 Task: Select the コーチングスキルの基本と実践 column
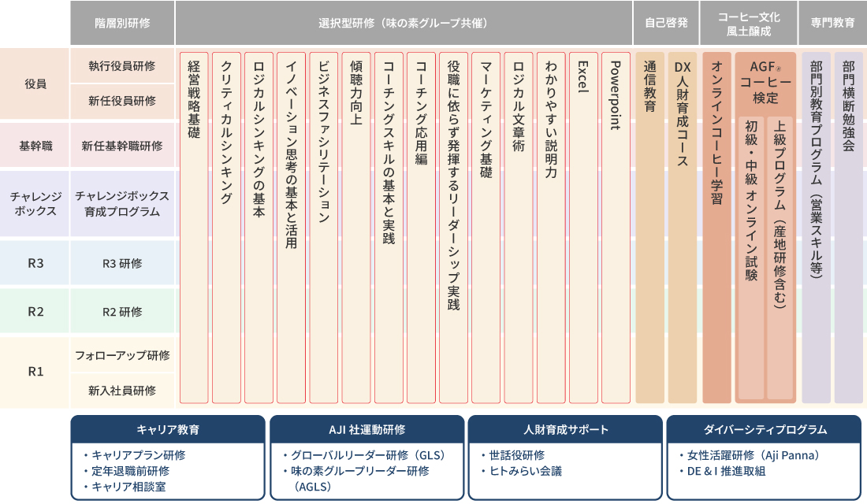389,228
